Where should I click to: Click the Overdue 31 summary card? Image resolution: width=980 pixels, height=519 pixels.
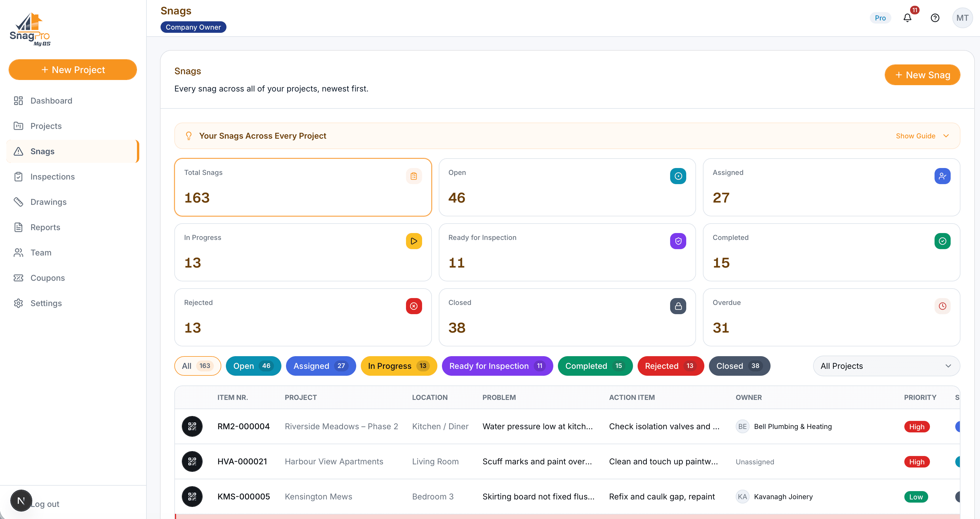coord(831,317)
